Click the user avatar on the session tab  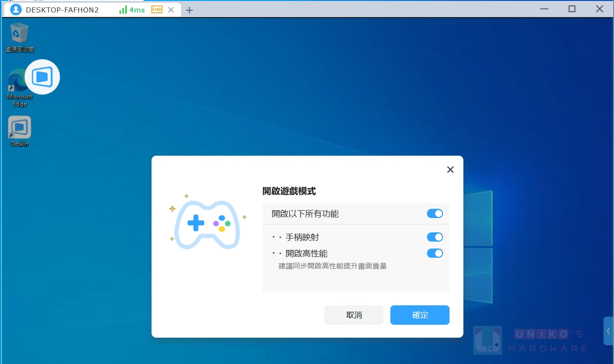[x=15, y=9]
